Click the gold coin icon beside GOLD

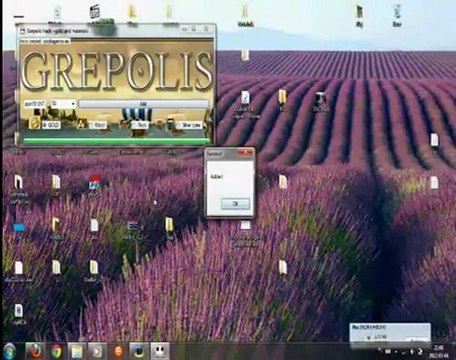[34, 124]
